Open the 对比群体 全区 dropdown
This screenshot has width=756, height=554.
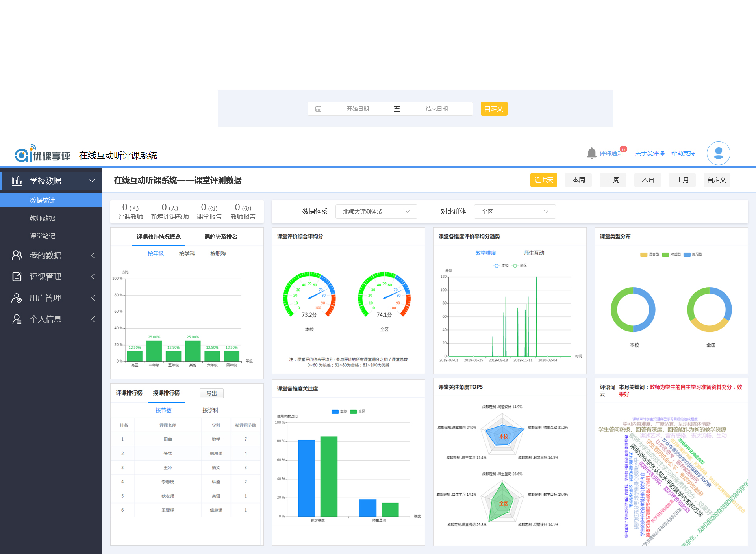click(x=515, y=212)
